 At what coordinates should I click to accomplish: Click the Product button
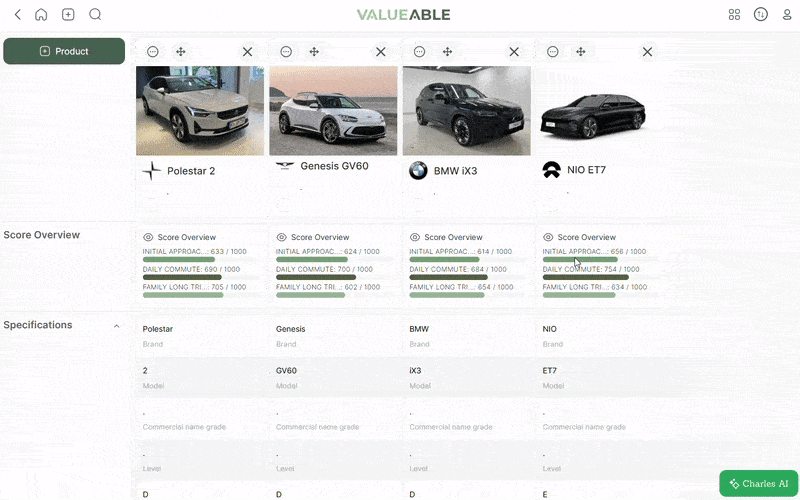64,51
